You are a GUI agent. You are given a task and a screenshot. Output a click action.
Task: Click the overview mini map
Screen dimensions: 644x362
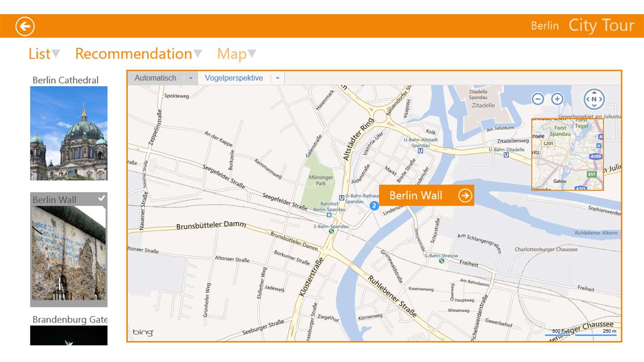[x=568, y=154]
